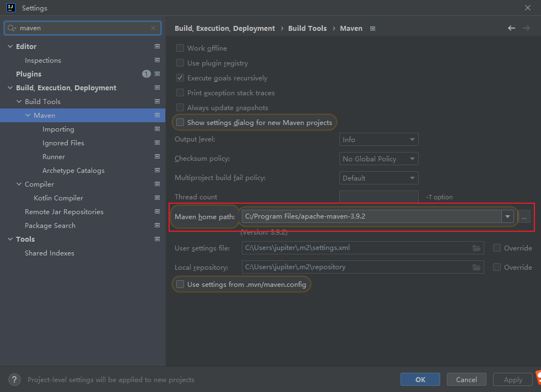
Task: Open the Output level dropdown
Action: pyautogui.click(x=379, y=139)
